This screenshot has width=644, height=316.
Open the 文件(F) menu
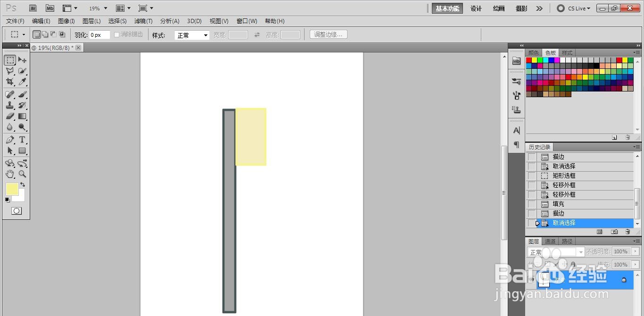[15, 21]
